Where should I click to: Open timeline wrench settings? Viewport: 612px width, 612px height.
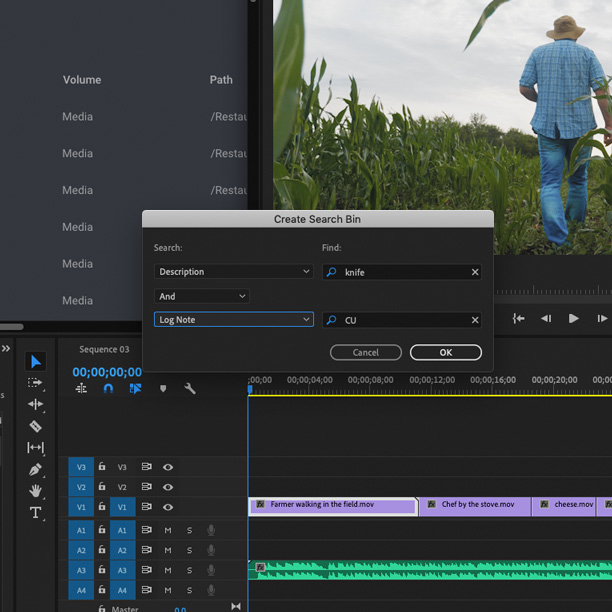190,389
